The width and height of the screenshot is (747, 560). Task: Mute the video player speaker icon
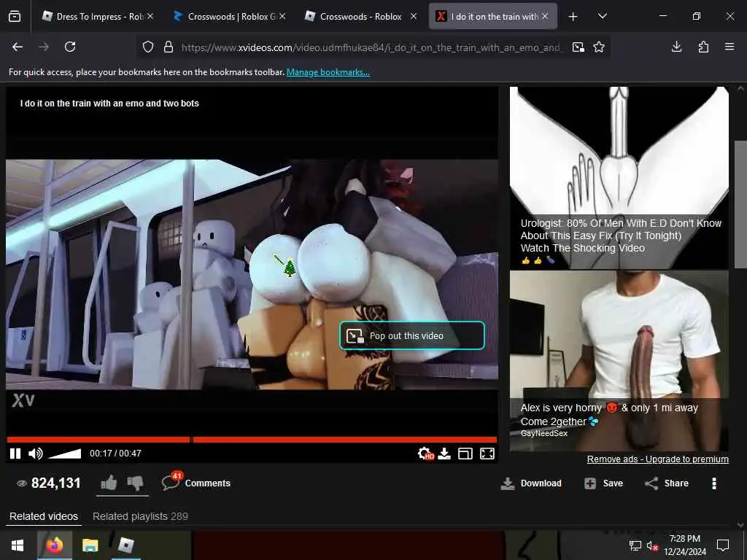[35, 454]
